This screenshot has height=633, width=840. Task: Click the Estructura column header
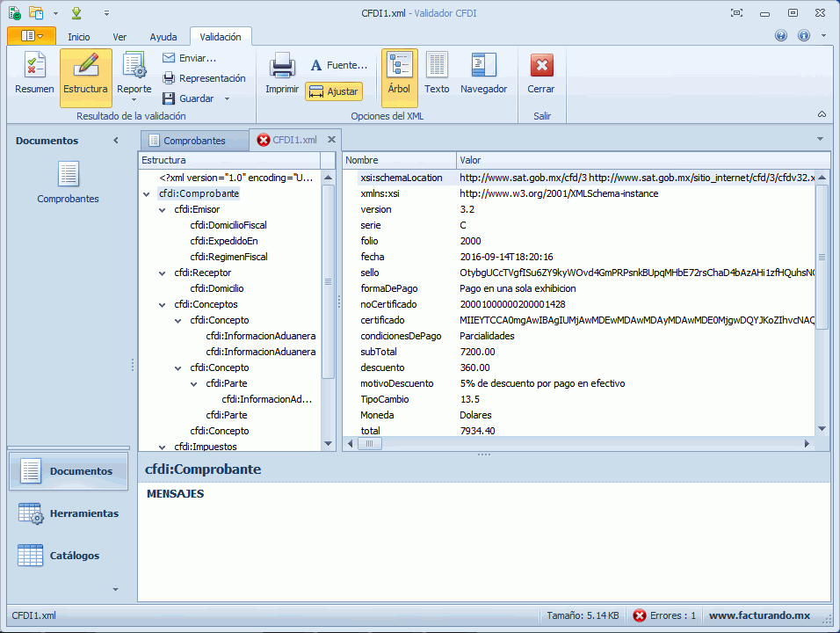tap(229, 160)
